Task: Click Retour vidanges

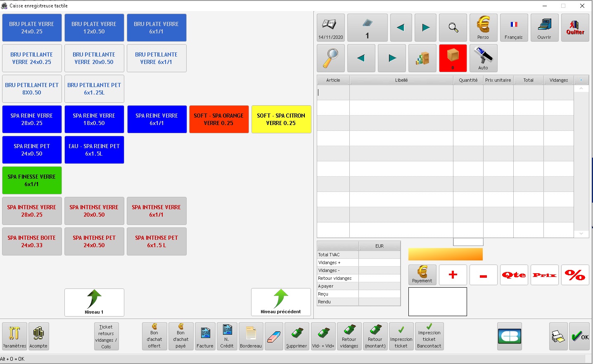Action: [x=349, y=336]
